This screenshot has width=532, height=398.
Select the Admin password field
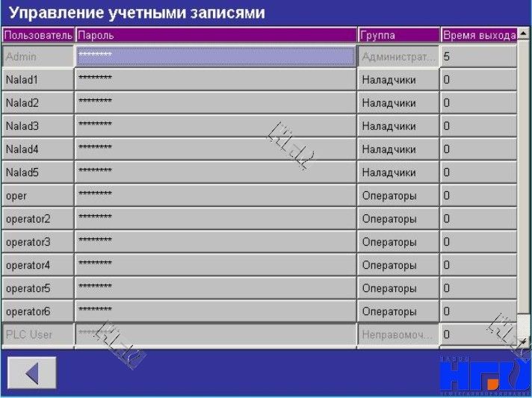point(215,57)
